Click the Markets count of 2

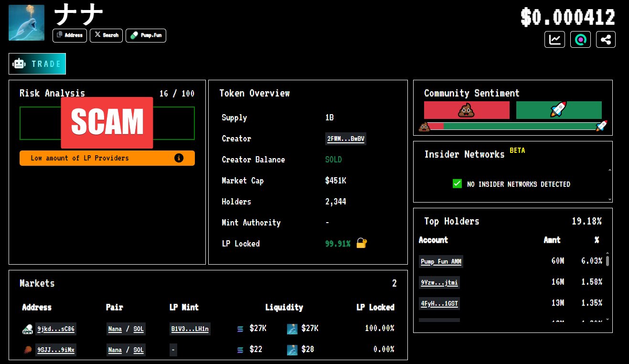[394, 283]
